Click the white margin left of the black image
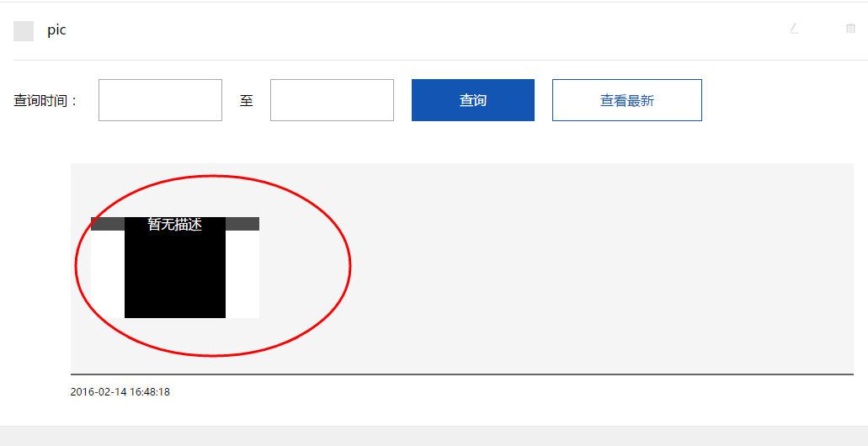868x446 pixels. pos(108,274)
